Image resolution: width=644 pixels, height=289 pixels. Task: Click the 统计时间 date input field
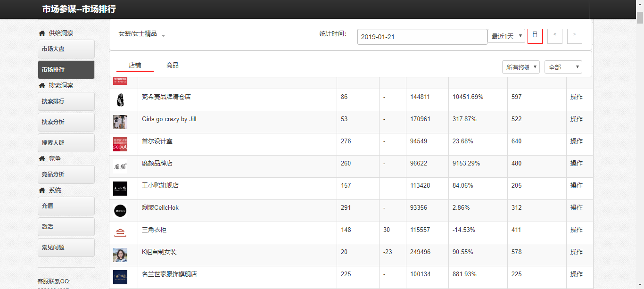(x=422, y=37)
